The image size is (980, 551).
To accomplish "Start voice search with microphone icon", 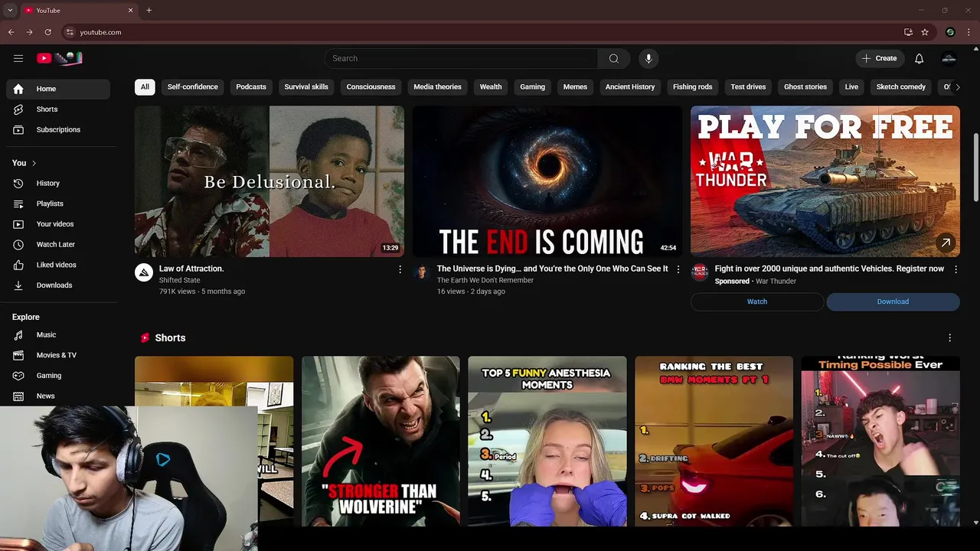I will (x=648, y=58).
